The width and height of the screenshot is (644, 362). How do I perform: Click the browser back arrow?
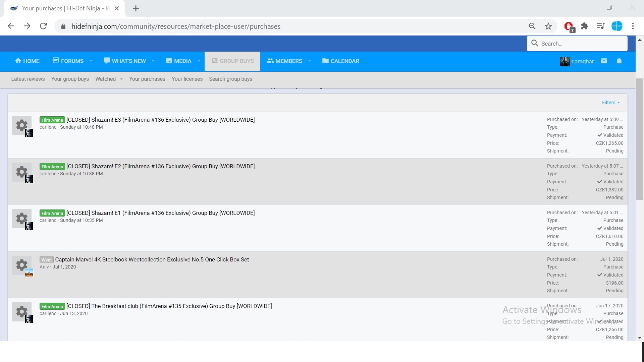click(11, 26)
